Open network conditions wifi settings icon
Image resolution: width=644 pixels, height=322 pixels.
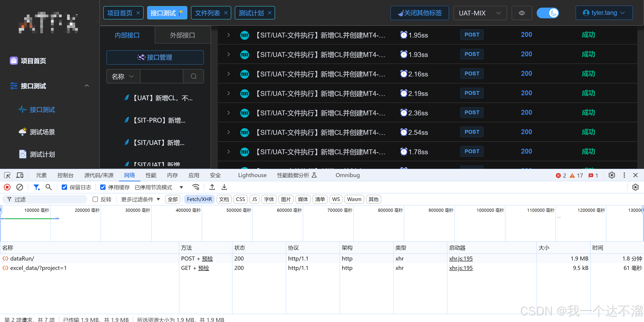pos(195,187)
